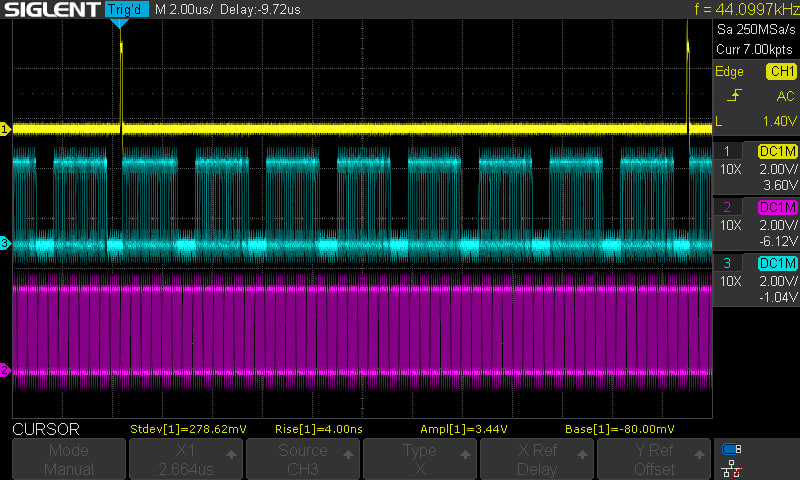Click the CURSOR menu title
The height and width of the screenshot is (480, 800).
(x=46, y=429)
